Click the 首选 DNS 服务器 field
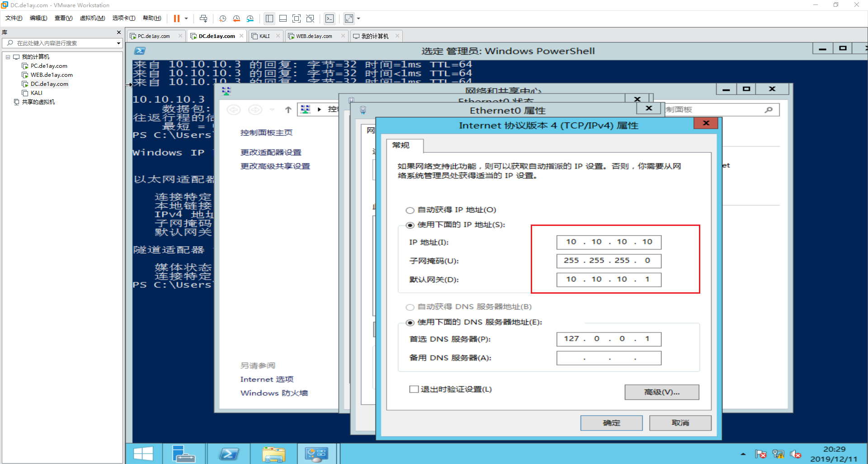This screenshot has width=868, height=464. pos(609,339)
